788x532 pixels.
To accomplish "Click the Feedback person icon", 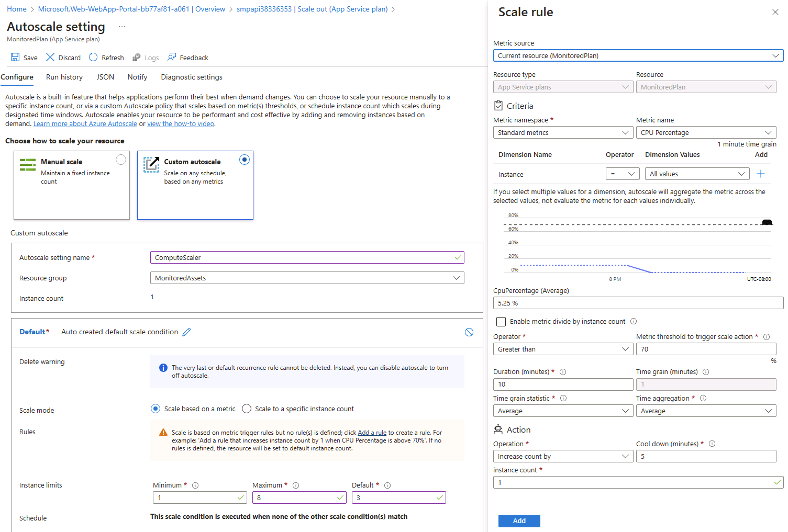I will tap(172, 58).
